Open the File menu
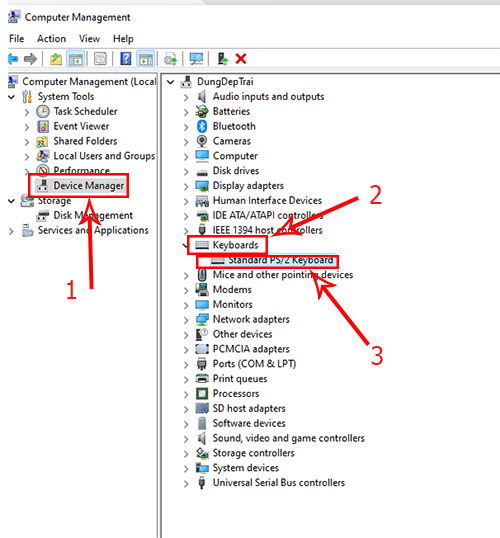Viewport: 500px width, 538px height. pyautogui.click(x=16, y=39)
